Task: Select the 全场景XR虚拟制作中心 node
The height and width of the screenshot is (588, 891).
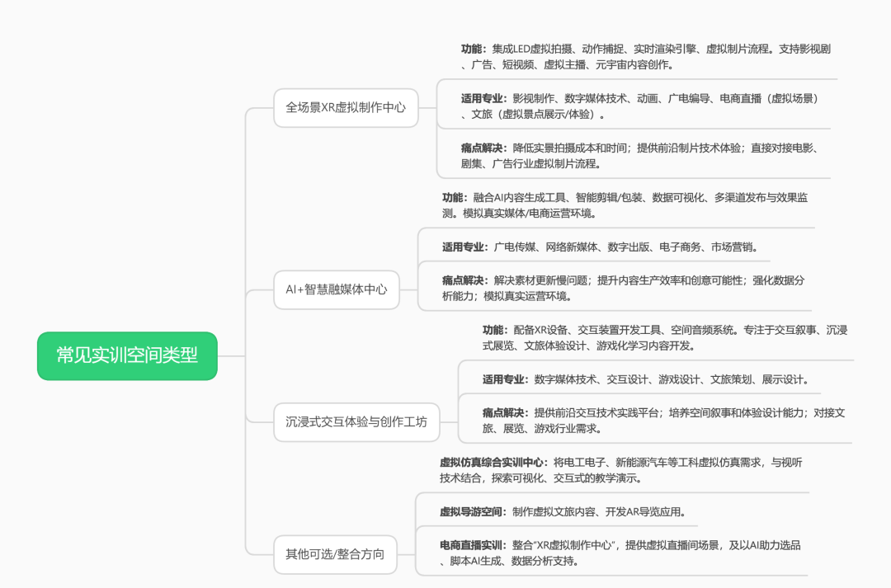Action: coord(346,108)
